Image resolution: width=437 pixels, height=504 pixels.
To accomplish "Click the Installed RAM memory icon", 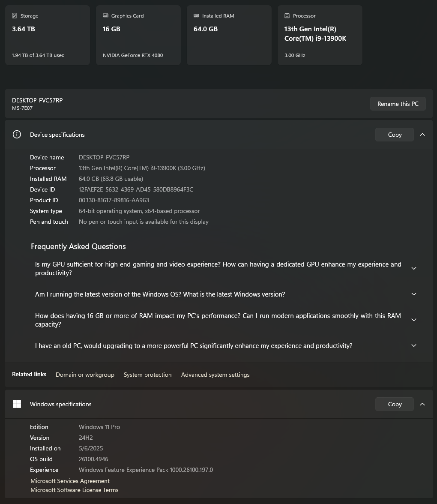I will pos(196,15).
